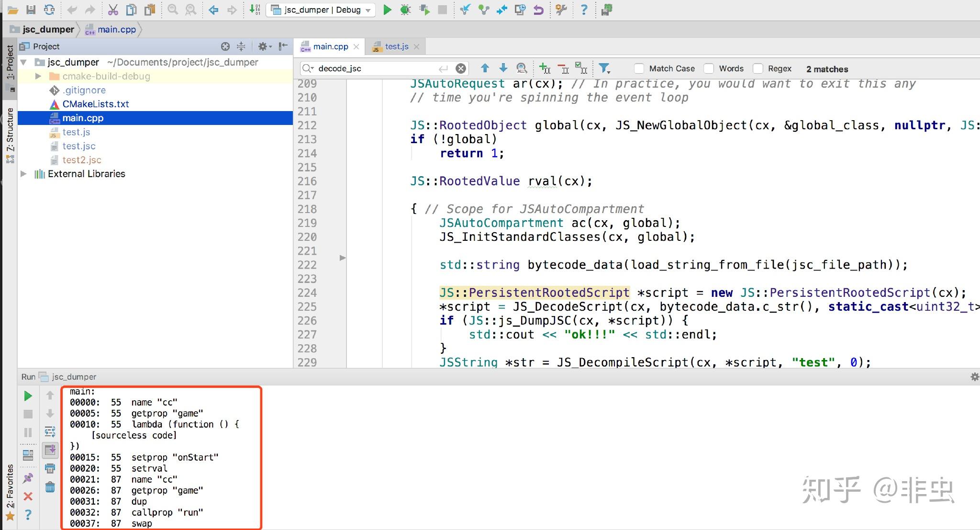Open the build project settings wrench icon
The image size is (980, 530).
tap(561, 10)
